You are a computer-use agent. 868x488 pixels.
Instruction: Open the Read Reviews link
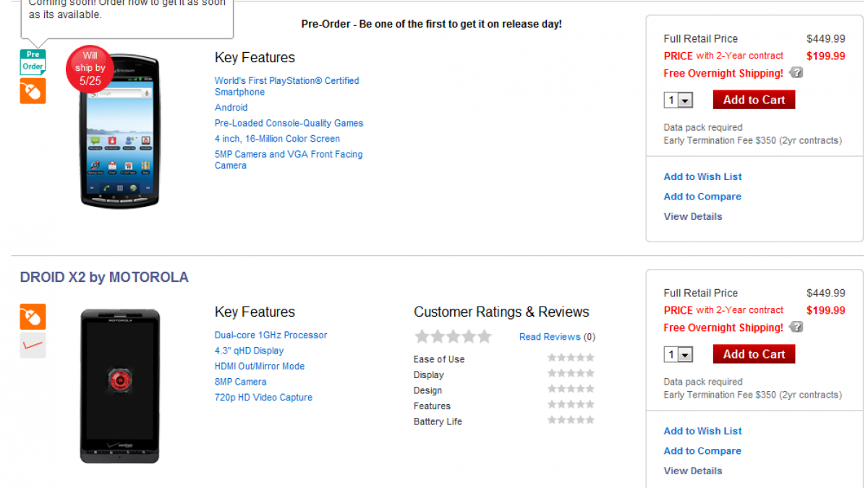(x=550, y=337)
